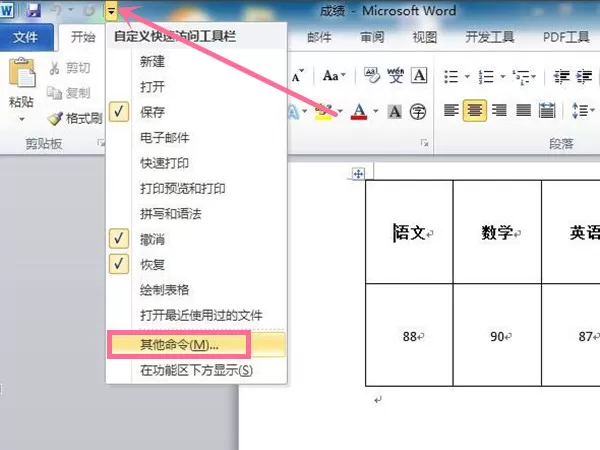600x450 pixels.
Task: Click the table cell containing 数学
Action: (497, 232)
